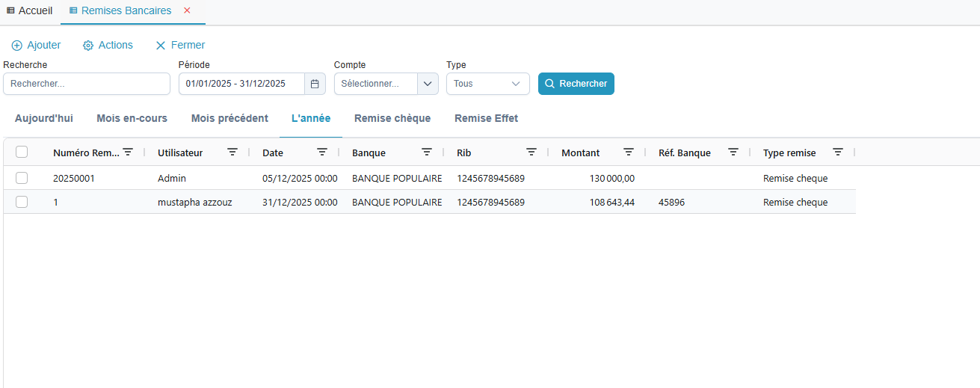Select the checkbox for mustapha azzouz row
Image resolution: width=980 pixels, height=388 pixels.
pos(22,203)
